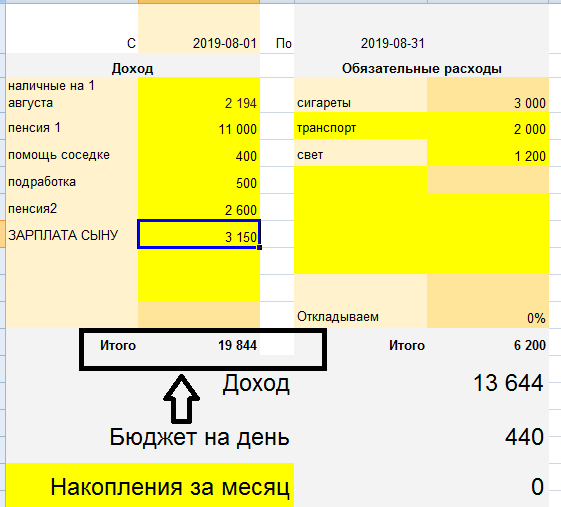Select the пенсия 1 amount 11 000

(x=199, y=126)
